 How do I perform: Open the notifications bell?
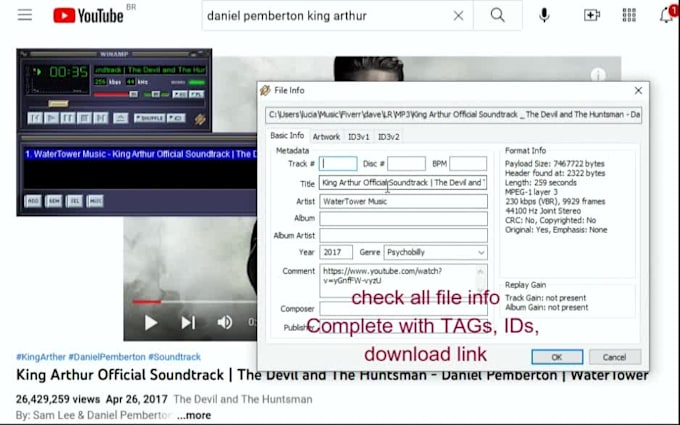(x=666, y=16)
